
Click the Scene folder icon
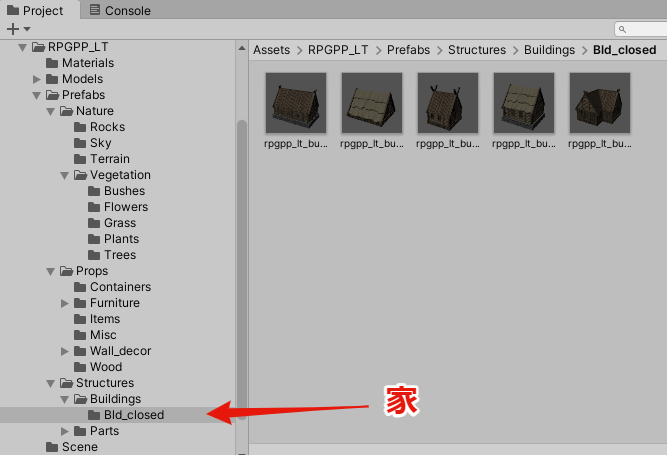tap(52, 447)
